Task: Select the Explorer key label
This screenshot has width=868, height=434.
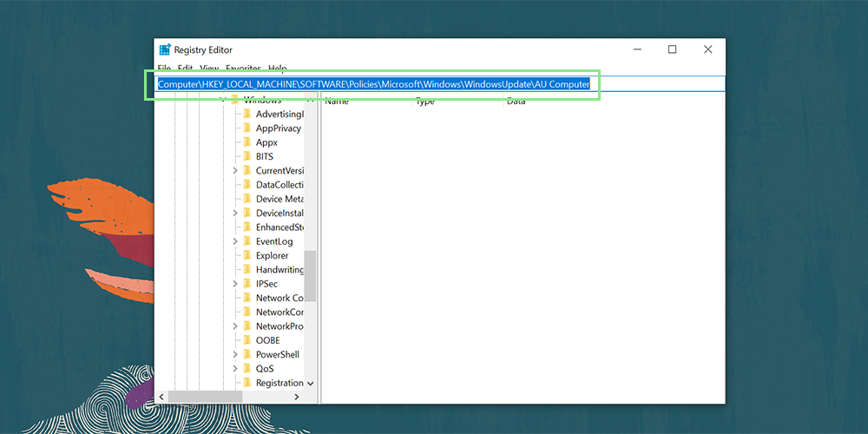Action: tap(272, 256)
